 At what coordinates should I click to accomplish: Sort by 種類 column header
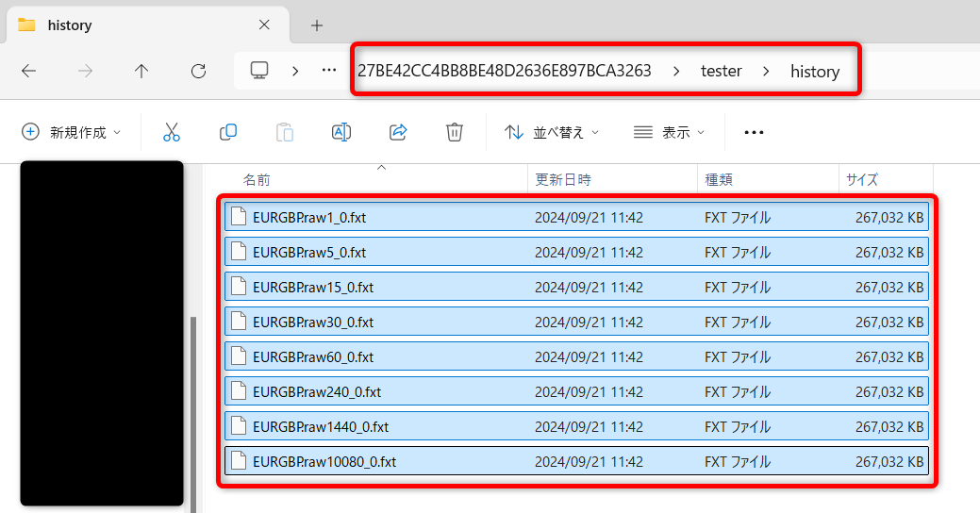719,180
